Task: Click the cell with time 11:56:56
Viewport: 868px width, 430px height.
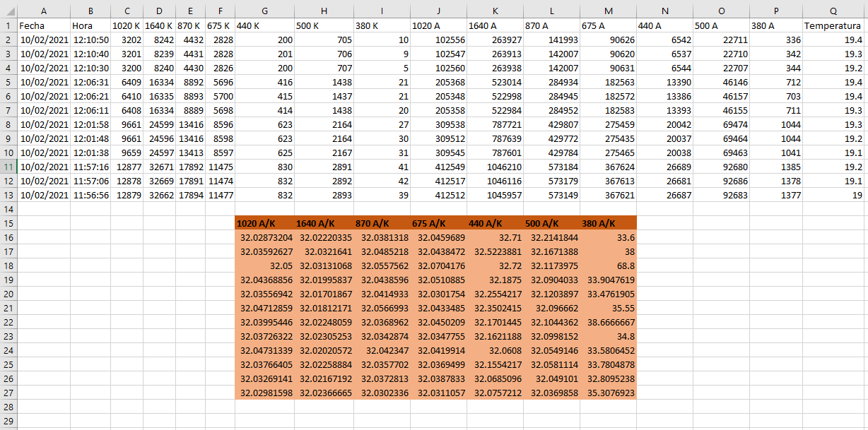Action: click(90, 195)
